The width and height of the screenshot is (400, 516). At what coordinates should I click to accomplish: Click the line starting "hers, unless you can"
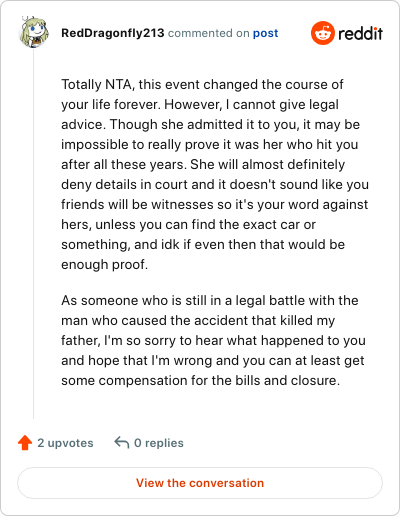pos(188,224)
